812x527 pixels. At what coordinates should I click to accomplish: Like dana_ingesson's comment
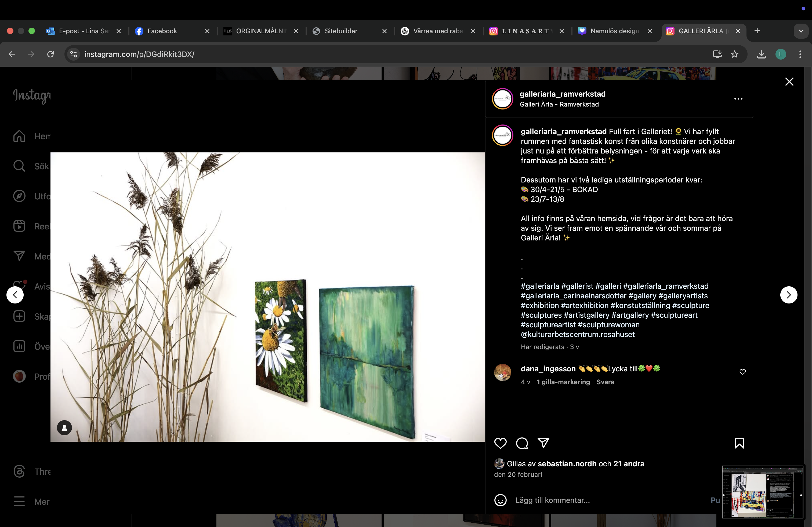[x=743, y=372]
